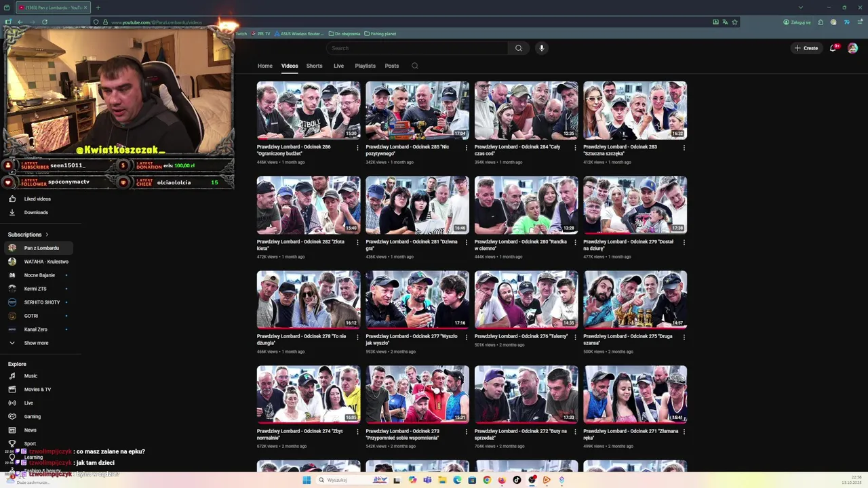
Task: Focus the YouTube search field
Action: 417,48
